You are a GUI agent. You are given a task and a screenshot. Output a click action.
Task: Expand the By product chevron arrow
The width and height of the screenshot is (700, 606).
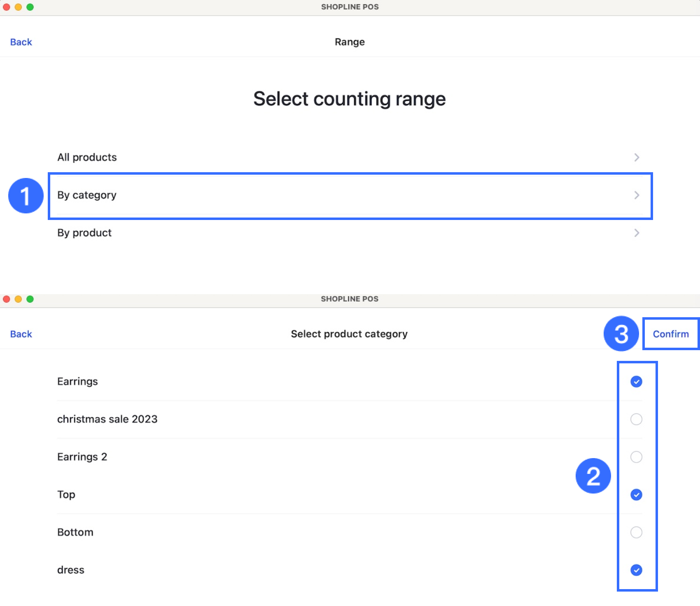[x=637, y=233]
